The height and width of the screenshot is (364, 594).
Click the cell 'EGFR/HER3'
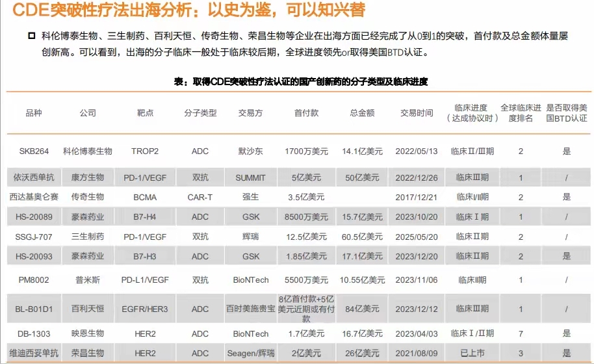tap(145, 309)
